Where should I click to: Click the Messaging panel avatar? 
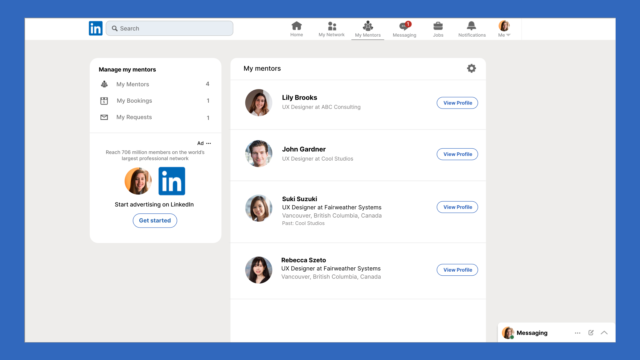508,333
